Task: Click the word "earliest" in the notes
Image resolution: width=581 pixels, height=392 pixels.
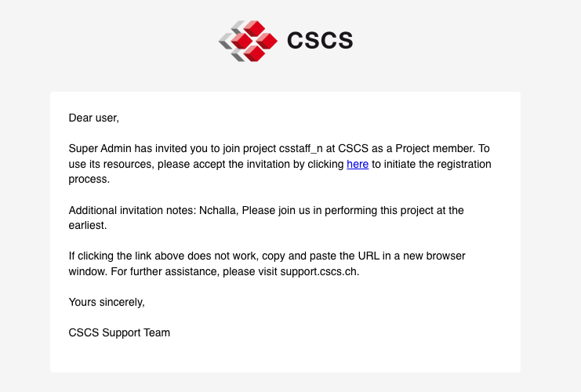Action: pos(87,225)
